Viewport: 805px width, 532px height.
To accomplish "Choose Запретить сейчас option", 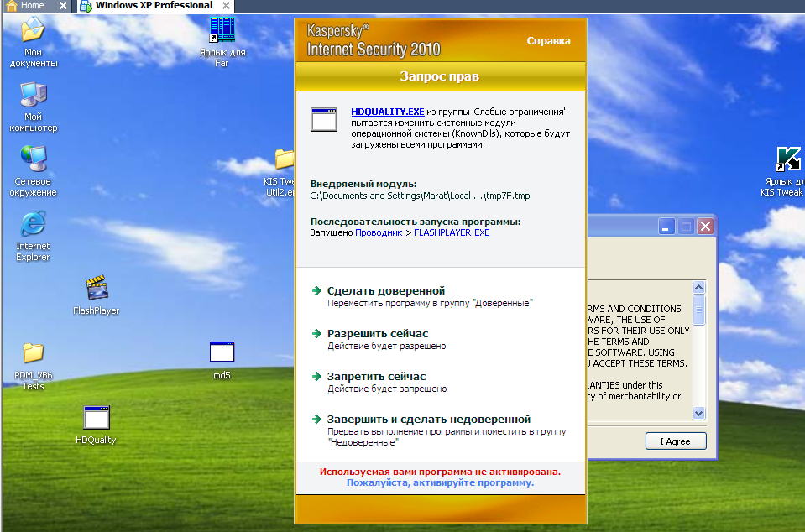I will pyautogui.click(x=376, y=377).
